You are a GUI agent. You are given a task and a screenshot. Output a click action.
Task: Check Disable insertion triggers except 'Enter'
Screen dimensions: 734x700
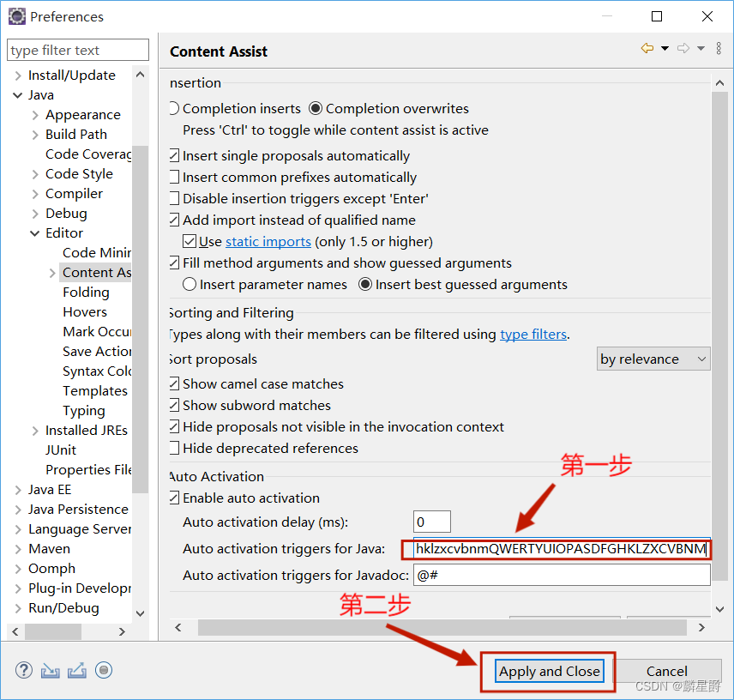pyautogui.click(x=174, y=198)
